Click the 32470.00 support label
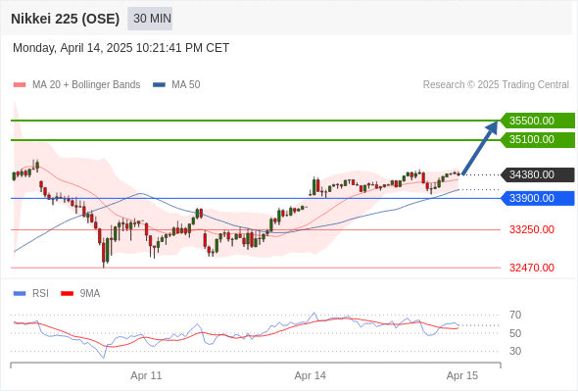578x392 pixels. [x=532, y=268]
